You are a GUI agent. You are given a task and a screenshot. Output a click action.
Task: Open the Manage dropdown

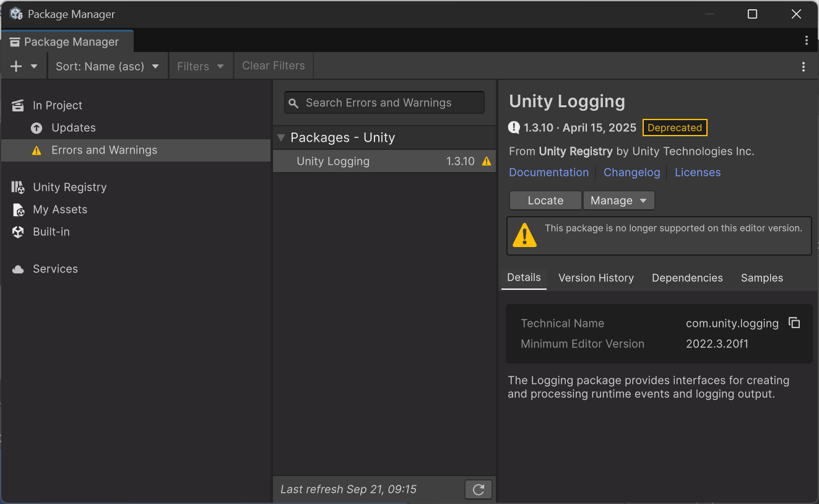pyautogui.click(x=619, y=201)
